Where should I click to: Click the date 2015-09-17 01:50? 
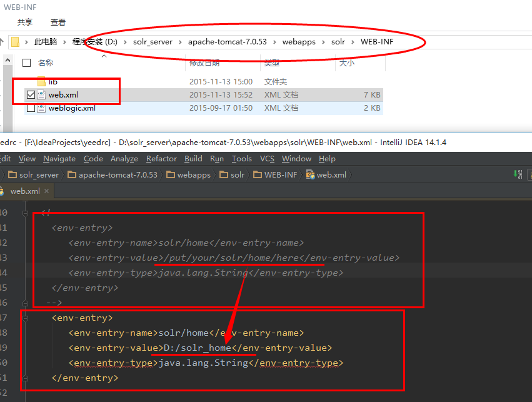click(221, 108)
